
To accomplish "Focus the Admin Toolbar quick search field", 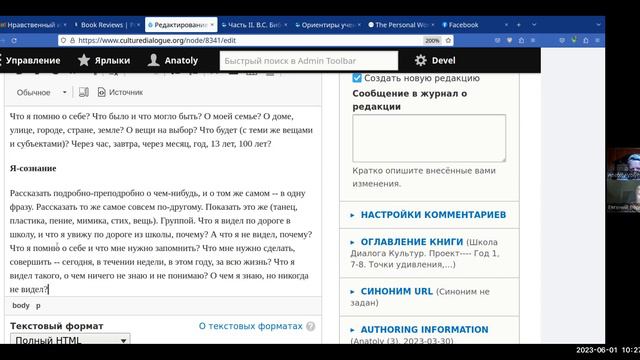I will (x=309, y=61).
